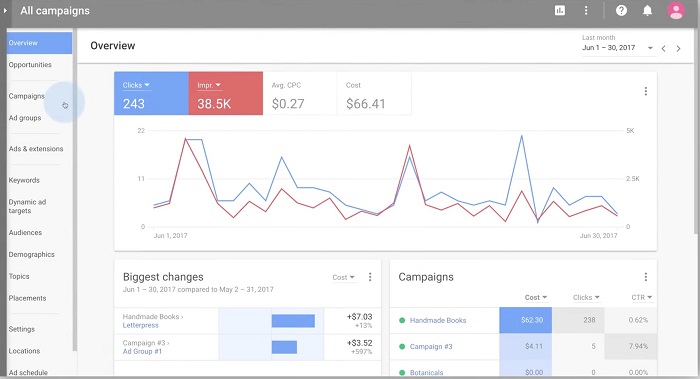Click the $4.11 cost cell
This screenshot has width=700, height=379.
coord(525,346)
